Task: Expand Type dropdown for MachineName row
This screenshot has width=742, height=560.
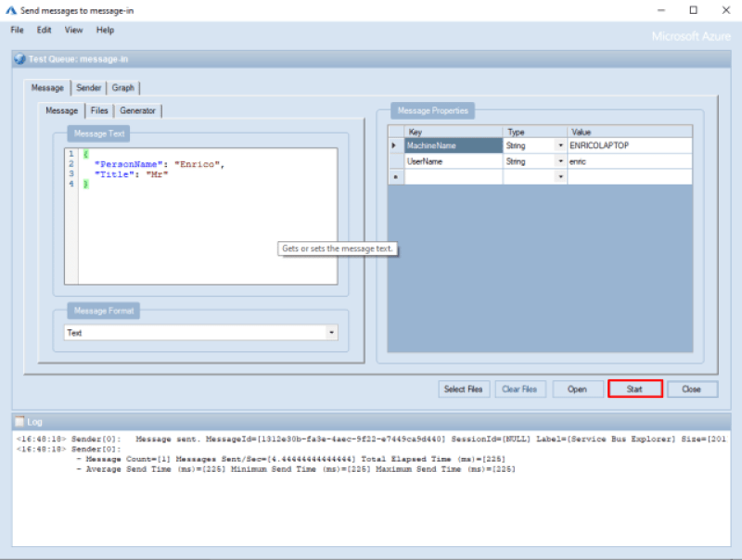Action: coord(561,146)
